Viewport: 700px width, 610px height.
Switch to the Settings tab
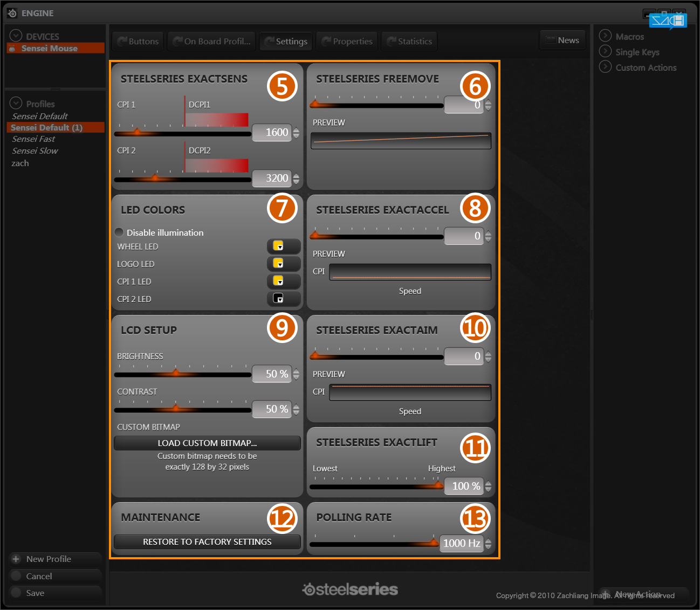click(286, 41)
